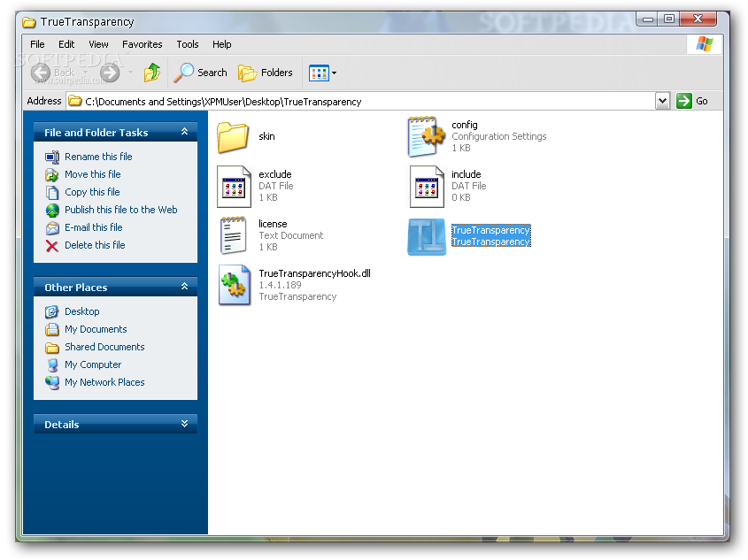Open the Help menu
The image size is (748, 560).
pos(222,44)
